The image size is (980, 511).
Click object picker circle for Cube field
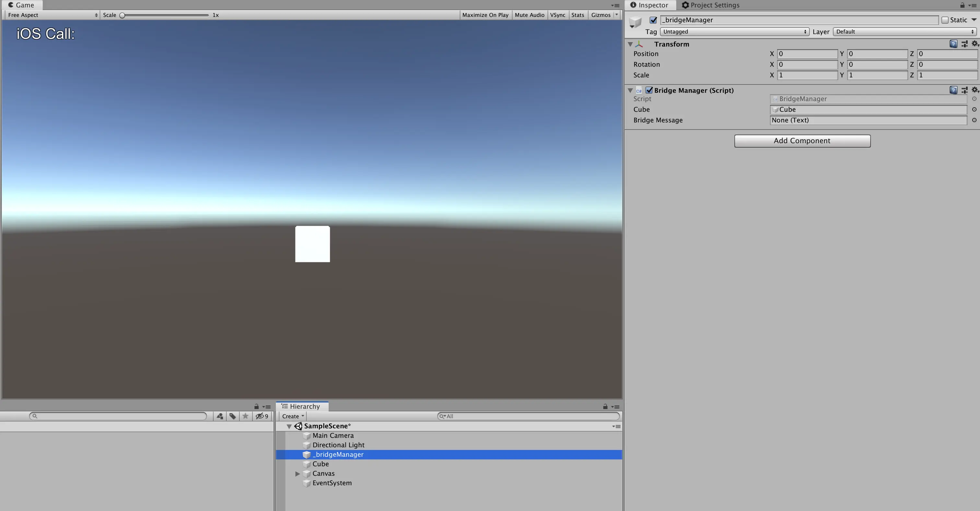coord(974,109)
